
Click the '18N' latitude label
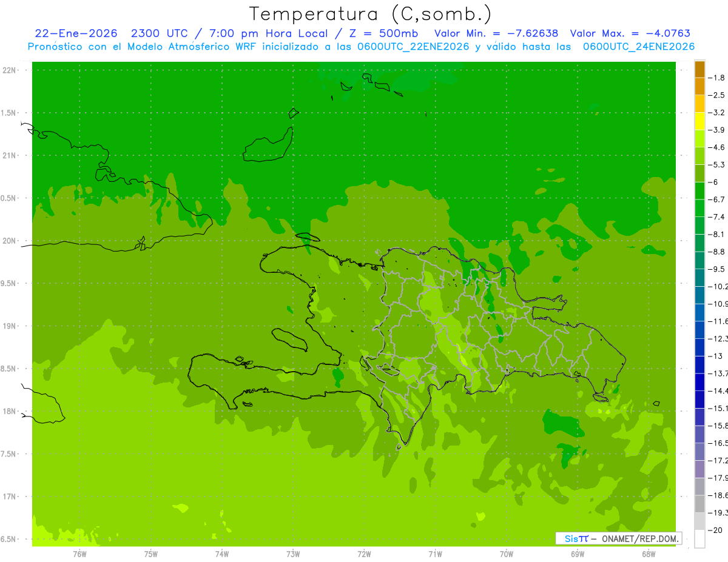[x=10, y=411]
